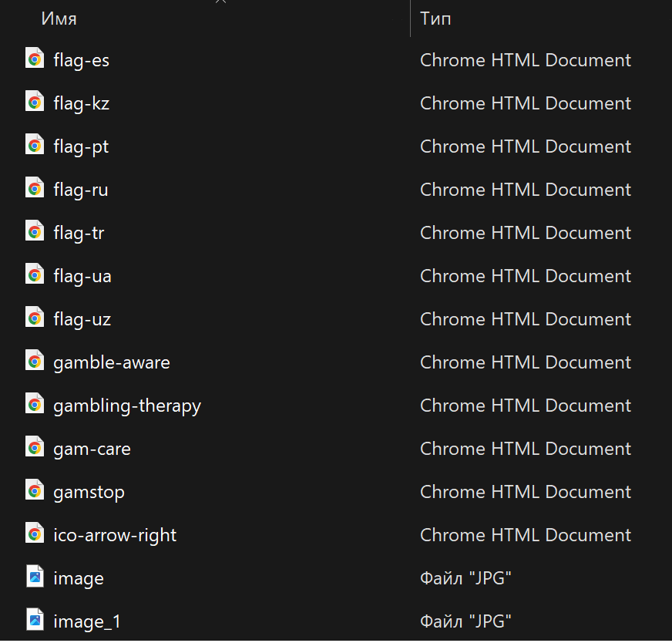This screenshot has width=672, height=643.
Task: Sort files by the Имя column header
Action: click(x=59, y=19)
